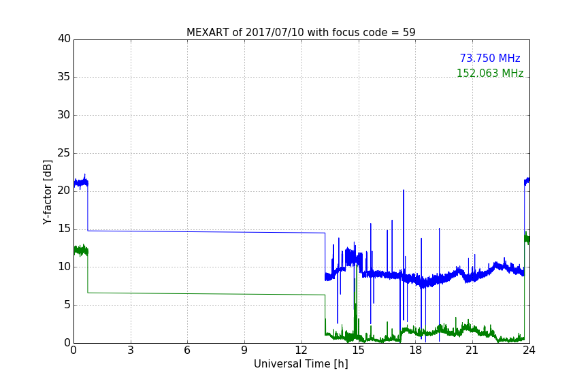Click the y-axis tick label 15

pos(64,229)
